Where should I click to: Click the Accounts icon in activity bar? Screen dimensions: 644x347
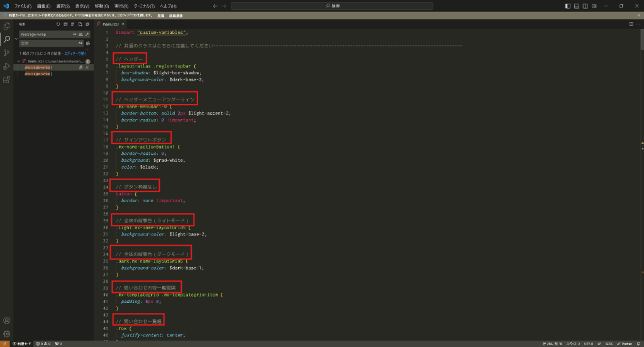(7, 321)
